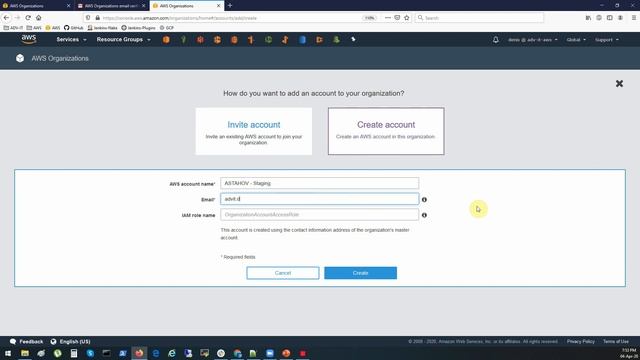
Task: Open File Explorer from taskbar
Action: [x=25, y=353]
